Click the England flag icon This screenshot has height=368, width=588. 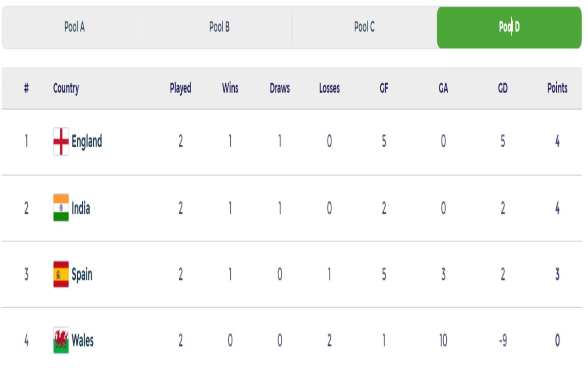pos(61,142)
